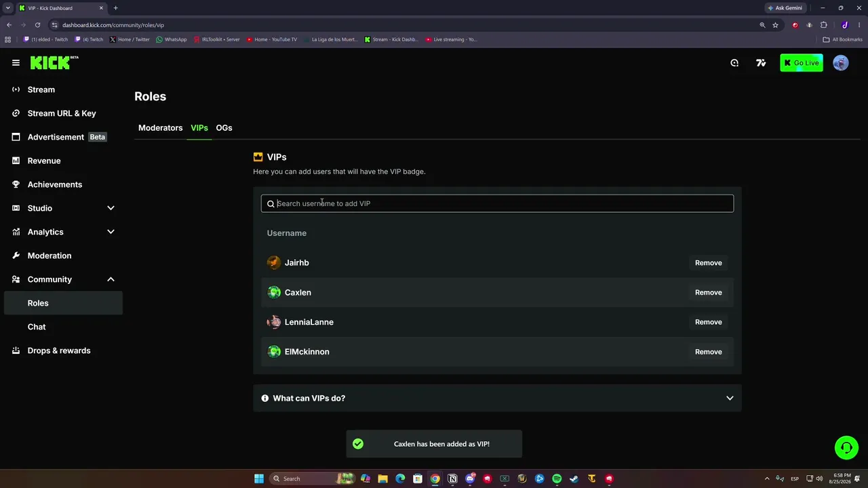This screenshot has width=868, height=488.
Task: Bookmark this page with the star icon
Action: coord(775,25)
